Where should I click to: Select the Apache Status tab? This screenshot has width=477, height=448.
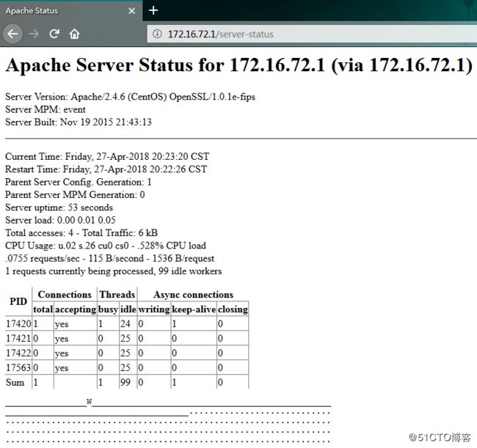pyautogui.click(x=71, y=11)
